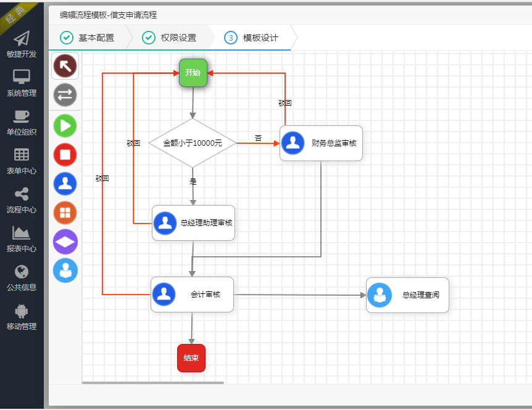Select the blue approval node tool
532x410 pixels.
click(65, 183)
